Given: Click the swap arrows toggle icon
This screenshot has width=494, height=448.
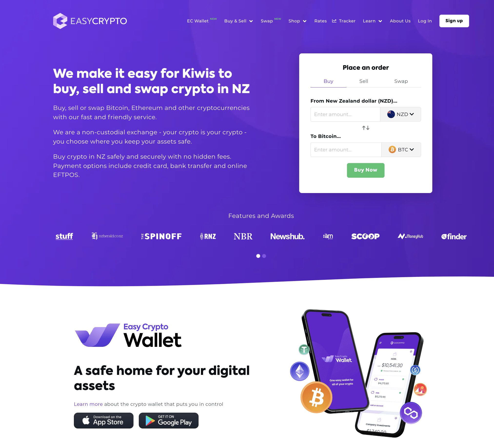Looking at the screenshot, I should [365, 127].
